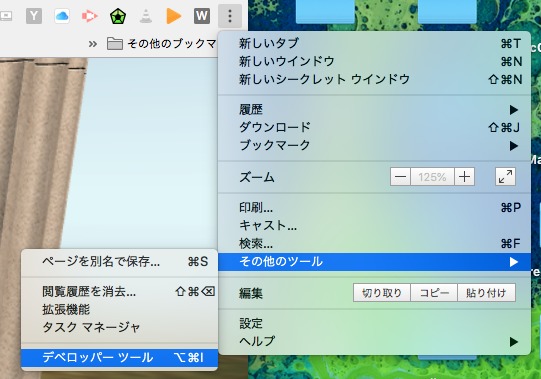This screenshot has height=379, width=541.
Task: Click the orange play triangle extension icon
Action: pos(174,16)
